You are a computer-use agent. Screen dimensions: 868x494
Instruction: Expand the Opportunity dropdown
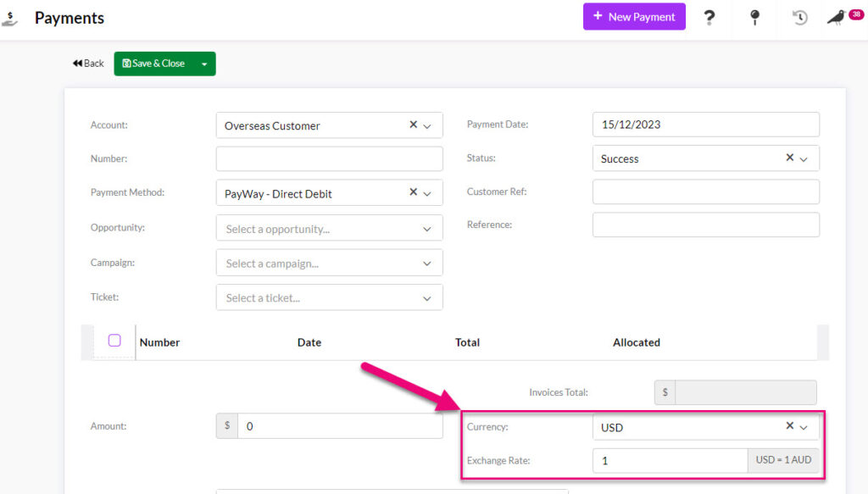click(426, 229)
